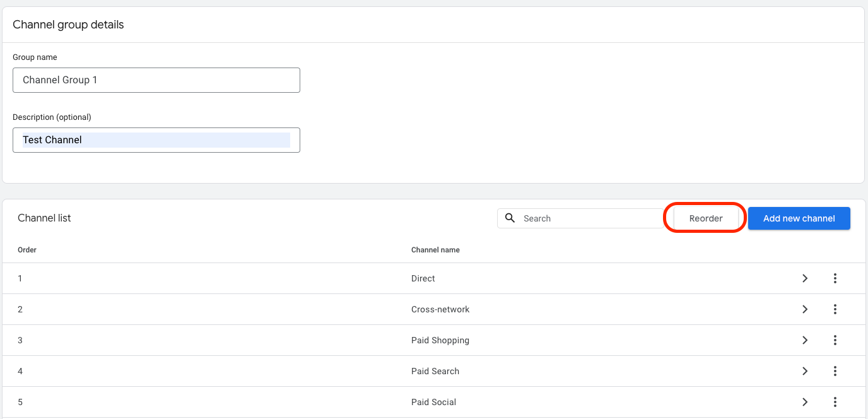Expand the Cross-network channel row chevron

(x=805, y=309)
